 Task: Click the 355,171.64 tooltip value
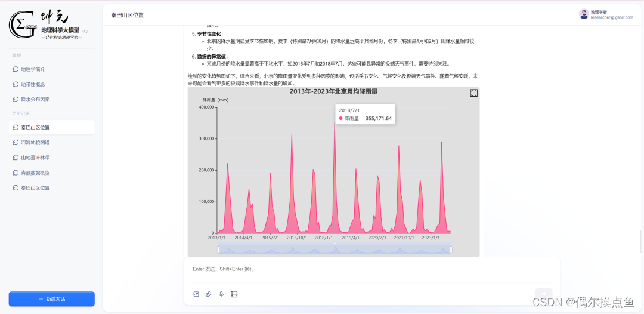pyautogui.click(x=378, y=118)
